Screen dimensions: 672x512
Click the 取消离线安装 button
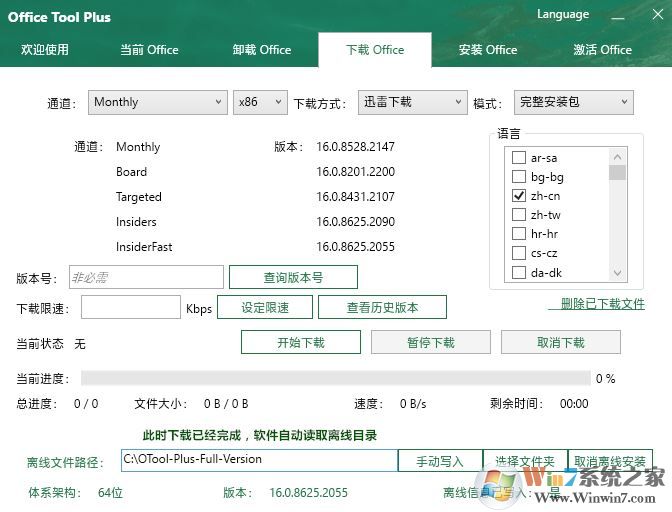(610, 461)
